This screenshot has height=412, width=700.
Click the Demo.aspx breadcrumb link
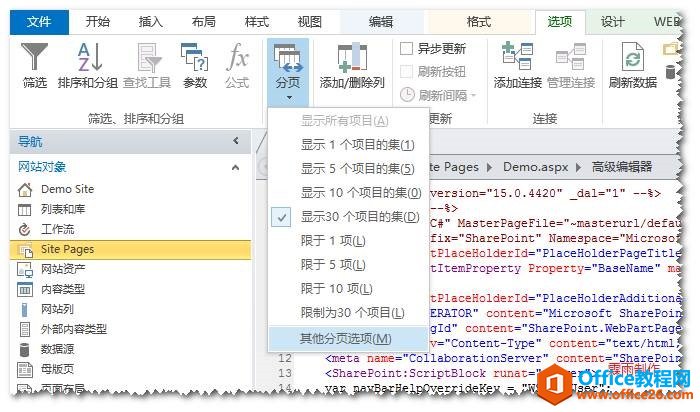click(x=535, y=167)
